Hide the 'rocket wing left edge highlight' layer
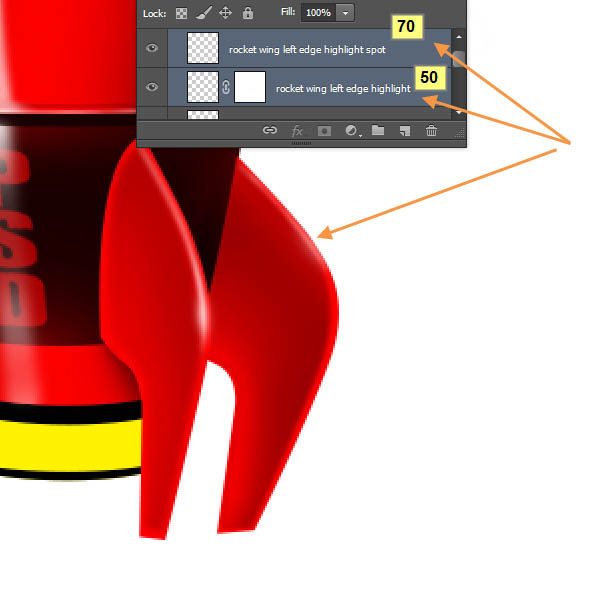The width and height of the screenshot is (600, 600). tap(152, 88)
